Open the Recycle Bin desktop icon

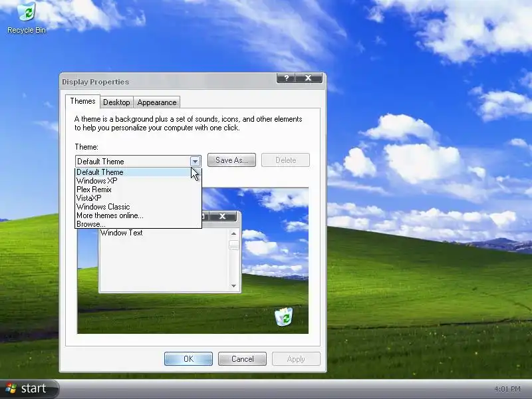pyautogui.click(x=27, y=18)
